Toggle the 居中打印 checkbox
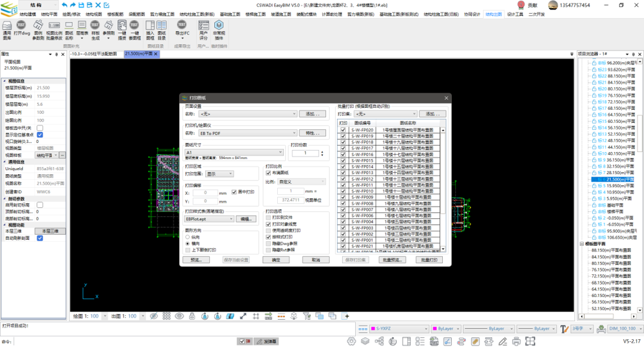Image resolution: width=644 pixels, height=347 pixels. [234, 192]
